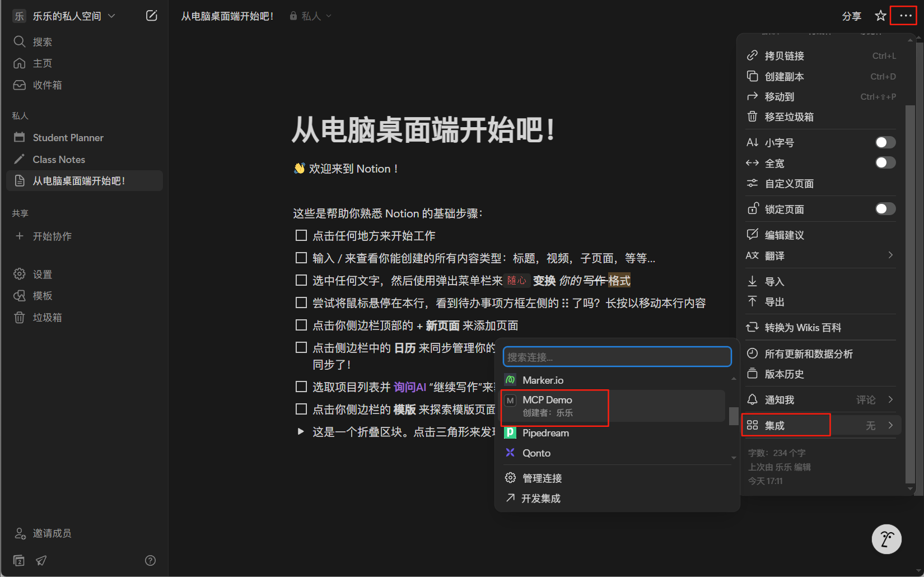The height and width of the screenshot is (577, 924).
Task: Click the 分享 share button
Action: [851, 16]
